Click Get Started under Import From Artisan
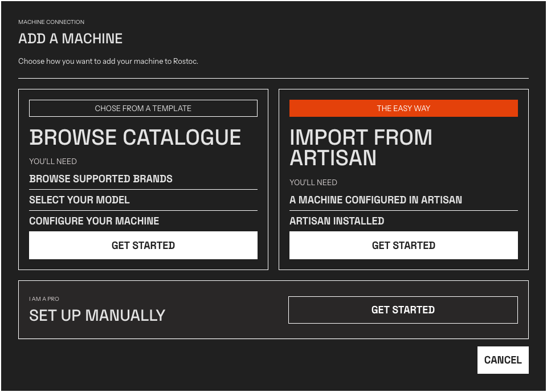The width and height of the screenshot is (547, 392). tap(403, 245)
